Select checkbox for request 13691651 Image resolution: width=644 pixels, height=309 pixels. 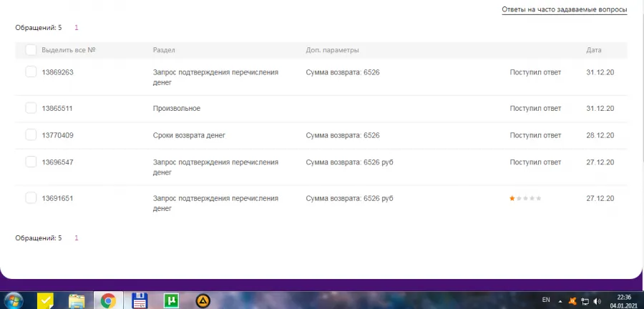(x=31, y=198)
